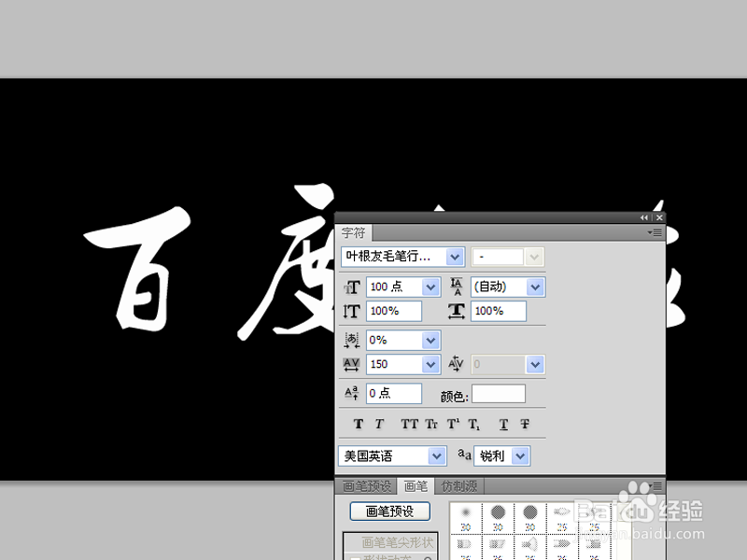Open the Brush panel flyout menu
This screenshot has width=747, height=560.
coord(656,486)
